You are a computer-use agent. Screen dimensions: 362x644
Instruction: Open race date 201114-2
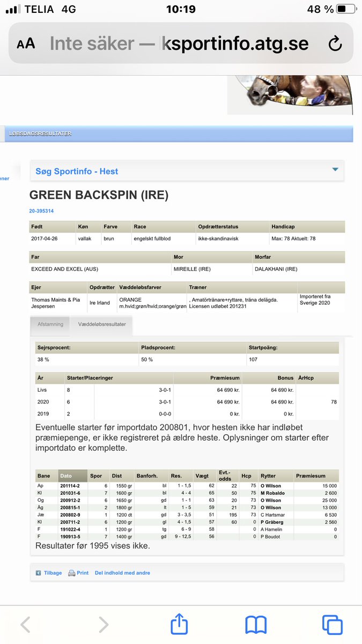[70, 486]
